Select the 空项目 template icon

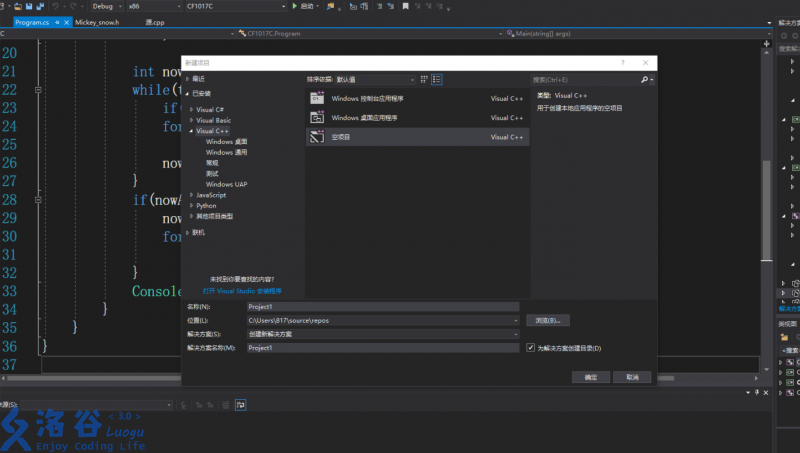pyautogui.click(x=317, y=137)
